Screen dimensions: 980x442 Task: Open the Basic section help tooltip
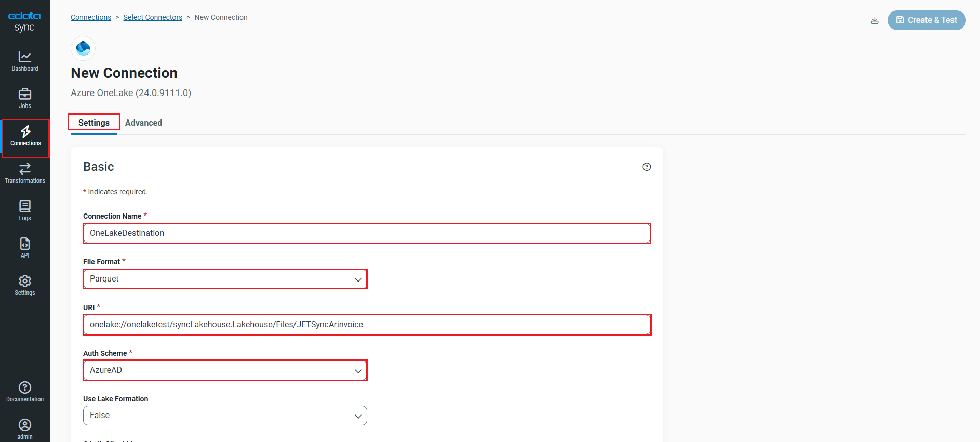pyautogui.click(x=647, y=167)
